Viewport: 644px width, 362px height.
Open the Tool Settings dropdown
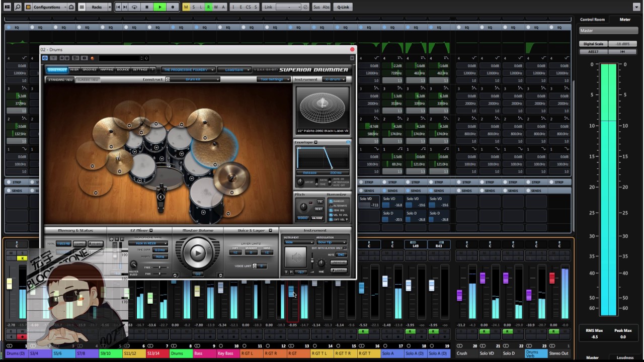pos(273,79)
